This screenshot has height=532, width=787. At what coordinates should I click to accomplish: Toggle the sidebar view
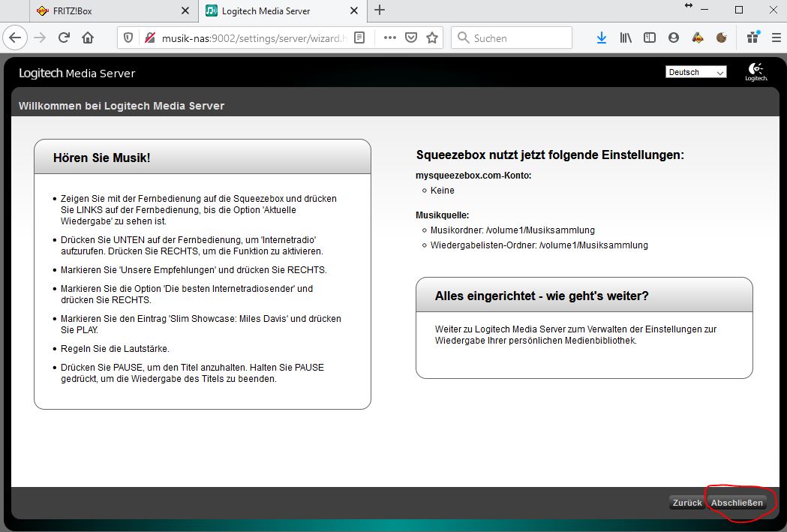tap(650, 38)
